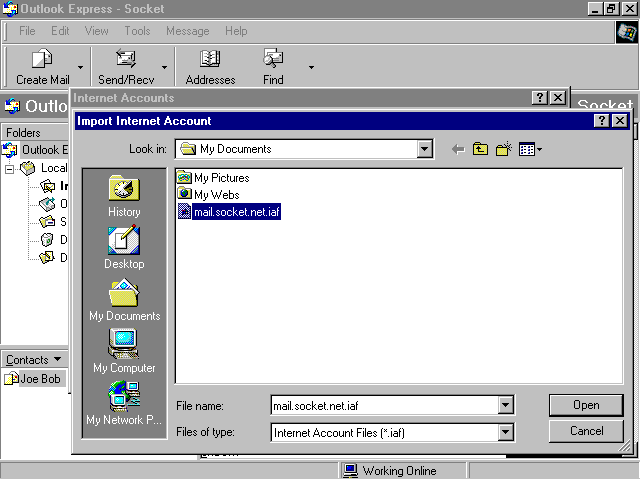
Task: Expand the Create Mail dropdown arrow
Action: (80, 67)
